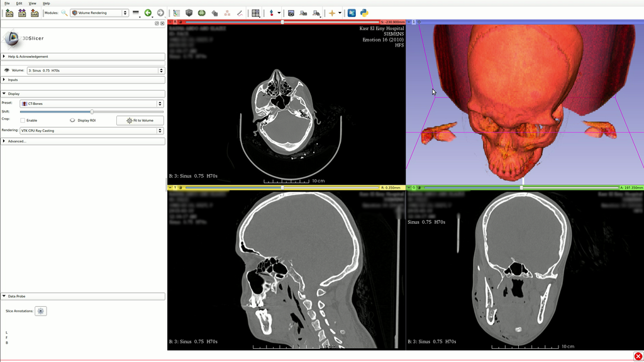Open mouse mode options dropdown arrow
This screenshot has width=644, height=362.
pos(279,13)
